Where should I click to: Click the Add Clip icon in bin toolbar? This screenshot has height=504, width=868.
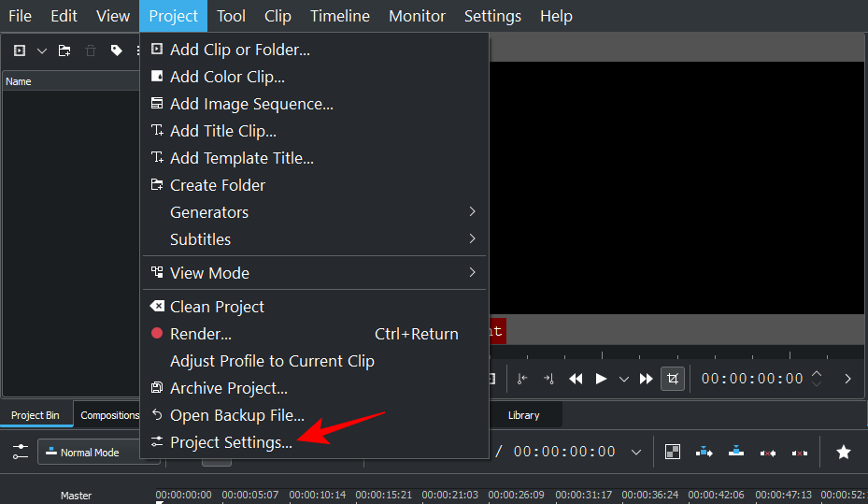click(19, 50)
